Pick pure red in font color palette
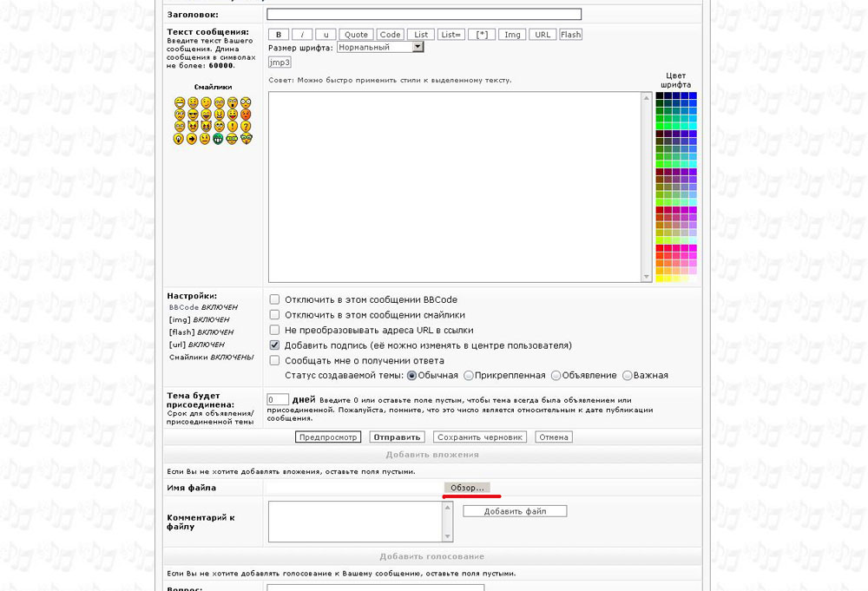This screenshot has height=591, width=868. tap(660, 247)
